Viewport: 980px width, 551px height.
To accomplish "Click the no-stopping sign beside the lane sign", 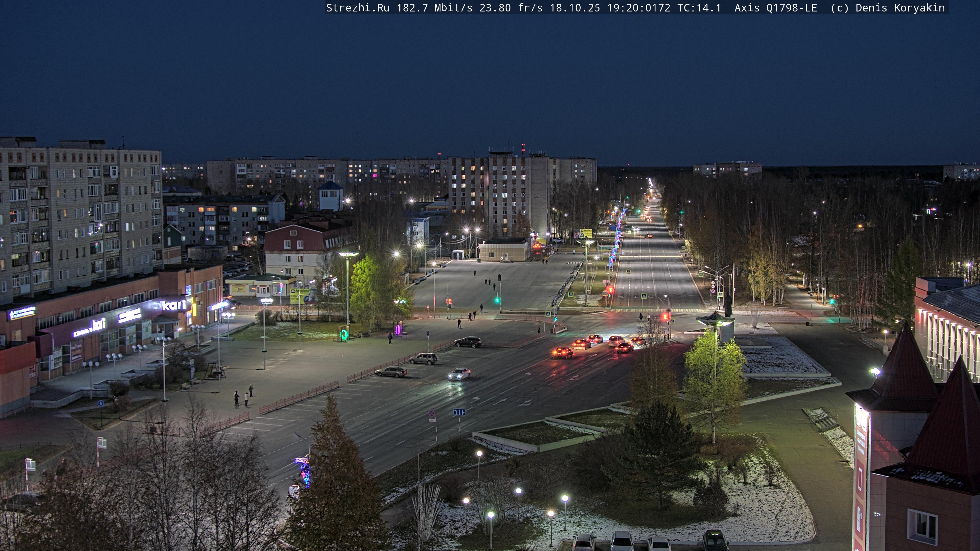I will (432, 413).
